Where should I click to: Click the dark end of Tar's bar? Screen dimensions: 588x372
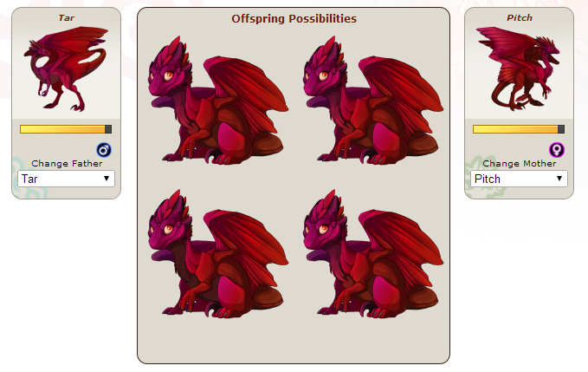pos(108,129)
